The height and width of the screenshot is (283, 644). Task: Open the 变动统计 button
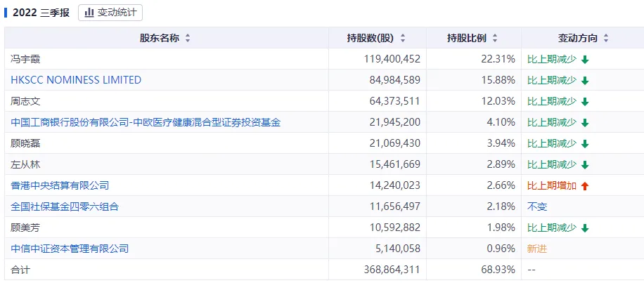pos(110,13)
